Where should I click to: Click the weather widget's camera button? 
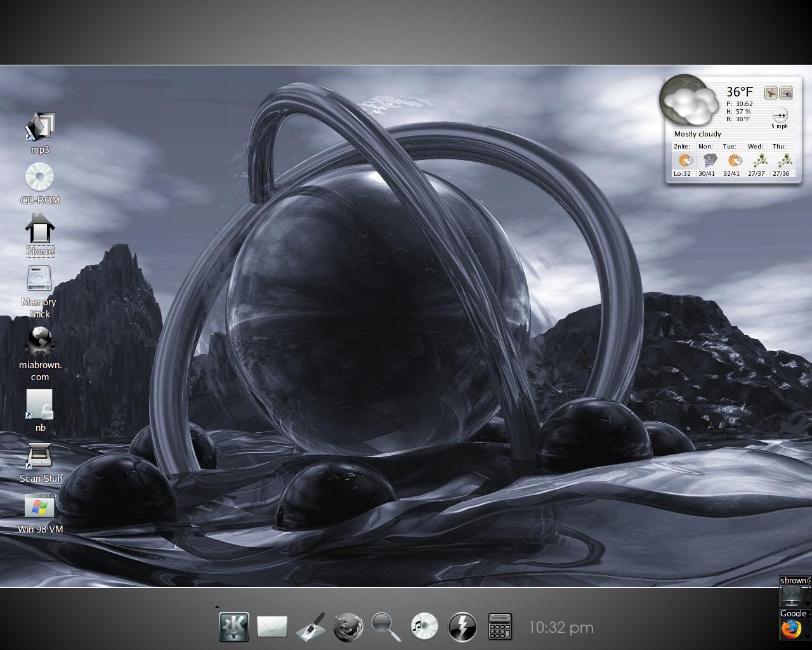[786, 93]
